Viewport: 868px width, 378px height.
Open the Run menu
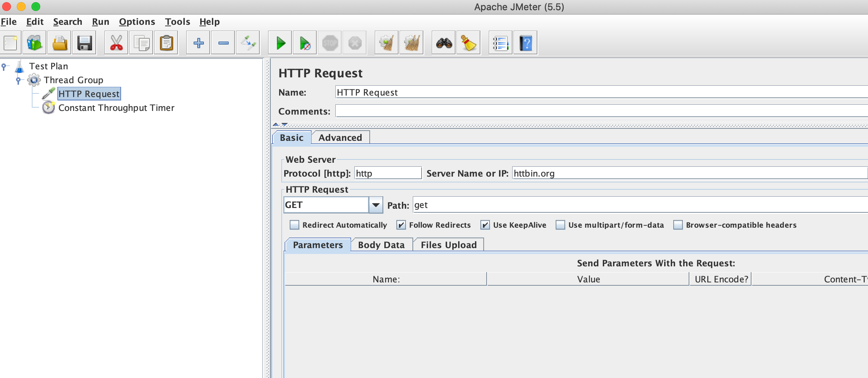100,22
